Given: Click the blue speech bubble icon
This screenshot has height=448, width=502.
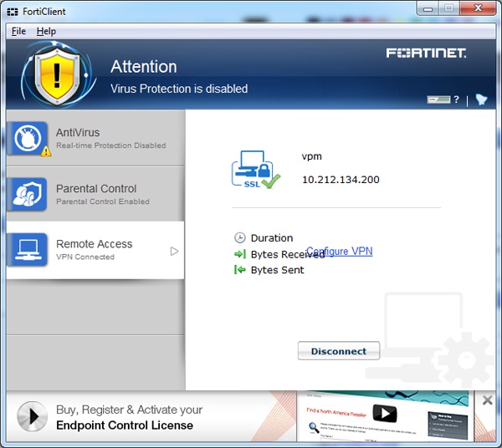Looking at the screenshot, I should [x=481, y=99].
